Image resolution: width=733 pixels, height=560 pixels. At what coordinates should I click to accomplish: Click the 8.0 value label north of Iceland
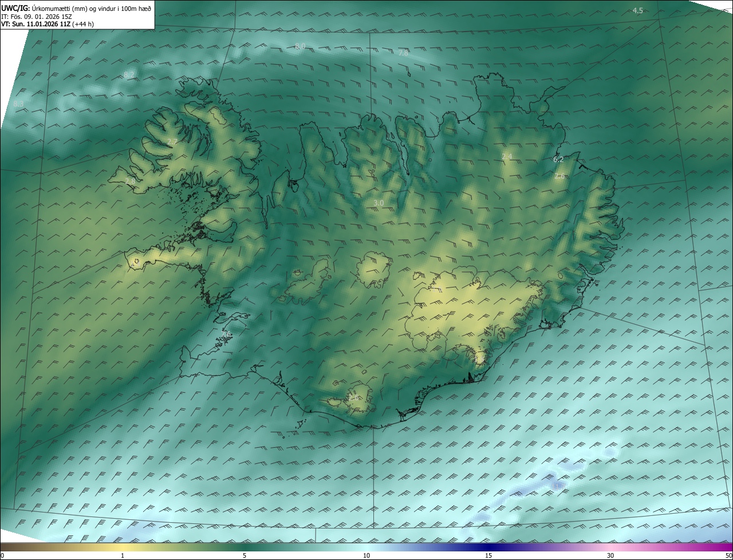pos(300,46)
